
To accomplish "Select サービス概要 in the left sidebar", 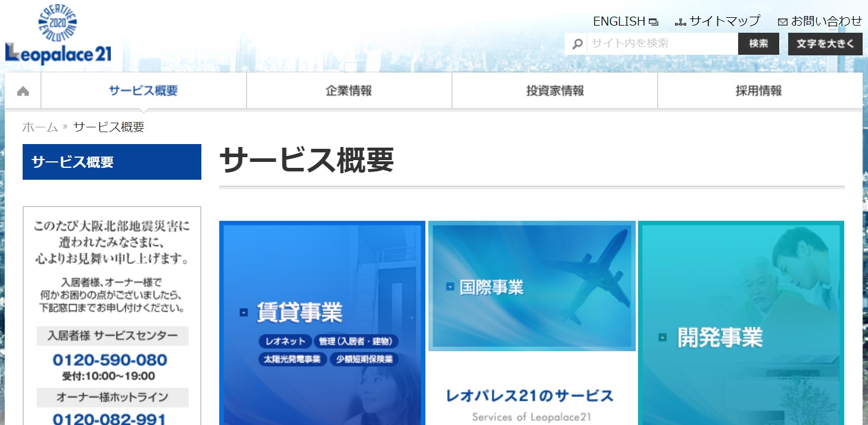I will click(112, 162).
